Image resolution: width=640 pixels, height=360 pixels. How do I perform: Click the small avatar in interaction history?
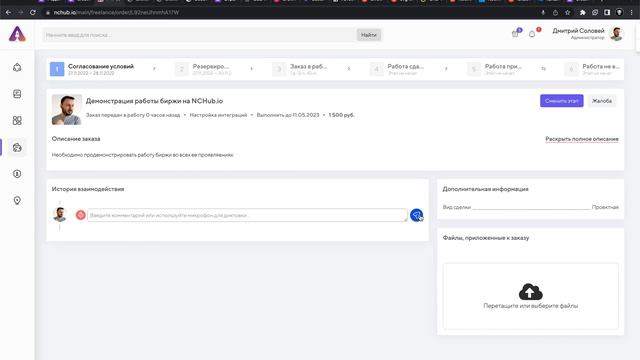pos(60,214)
